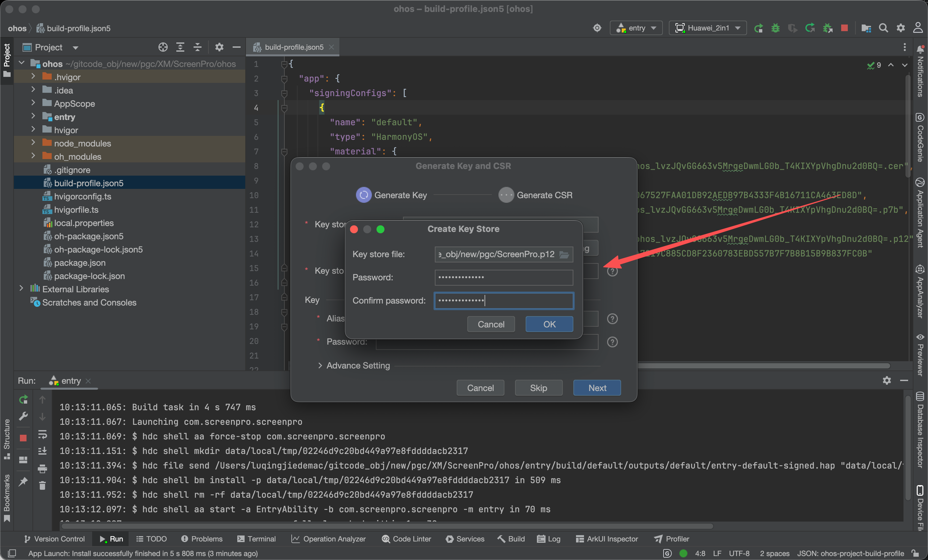Expand the .hvigor folder

point(33,77)
